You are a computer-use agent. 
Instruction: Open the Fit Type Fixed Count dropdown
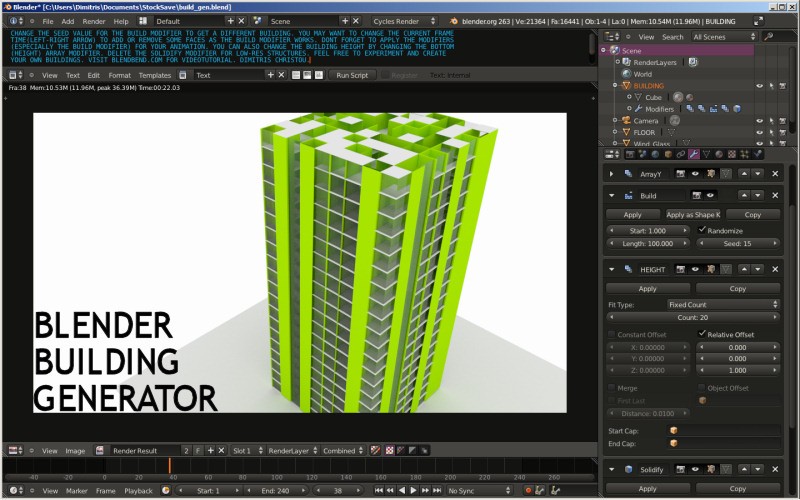(723, 305)
